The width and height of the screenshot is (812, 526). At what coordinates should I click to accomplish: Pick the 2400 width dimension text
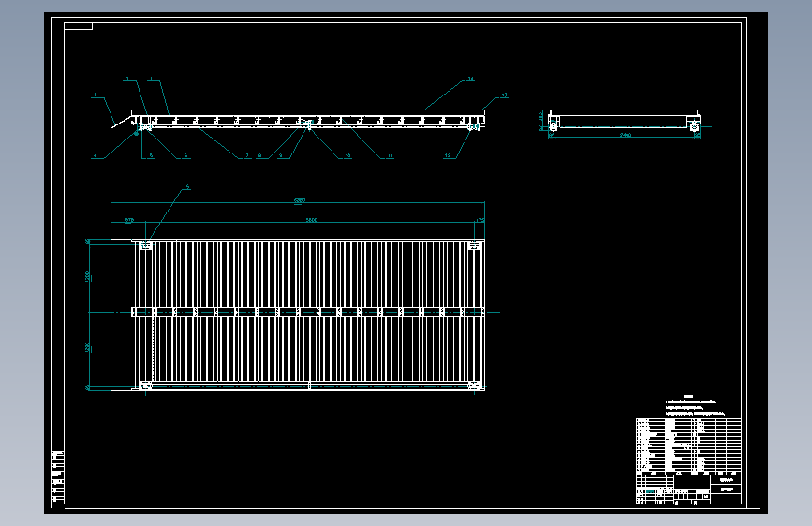click(625, 135)
